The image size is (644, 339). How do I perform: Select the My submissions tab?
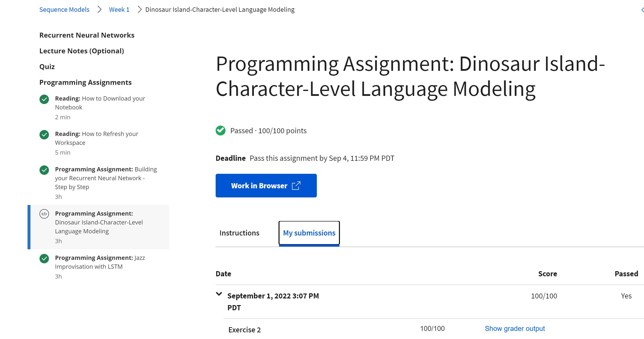[x=309, y=233]
